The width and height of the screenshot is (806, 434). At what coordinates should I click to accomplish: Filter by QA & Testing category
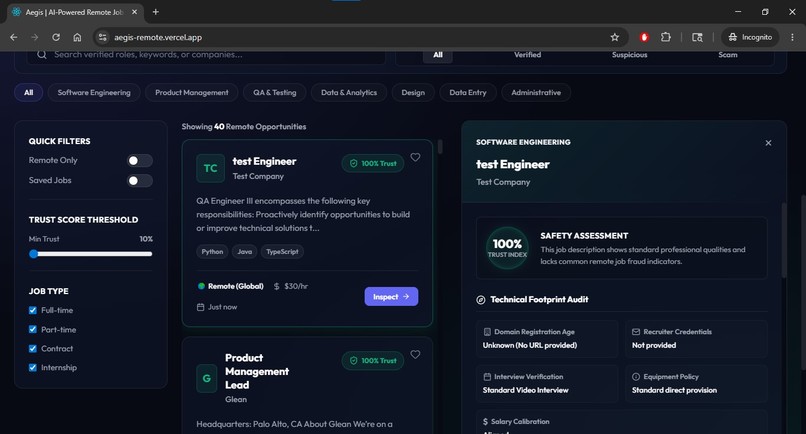[274, 93]
